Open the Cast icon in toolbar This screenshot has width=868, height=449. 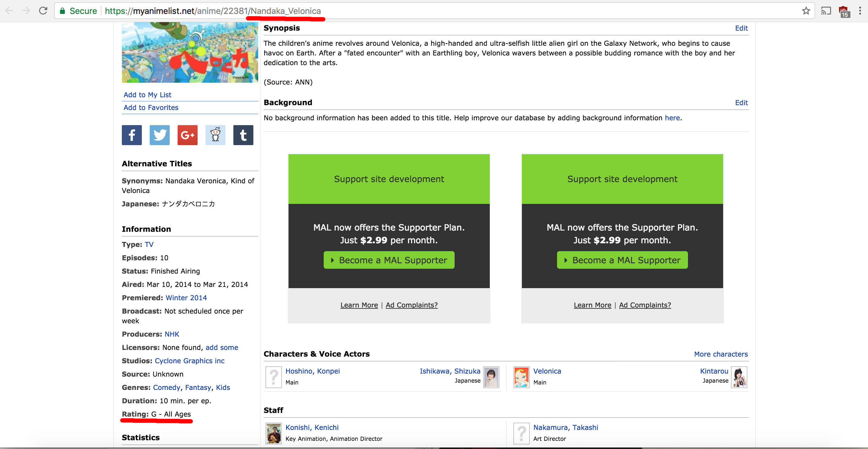coord(826,11)
